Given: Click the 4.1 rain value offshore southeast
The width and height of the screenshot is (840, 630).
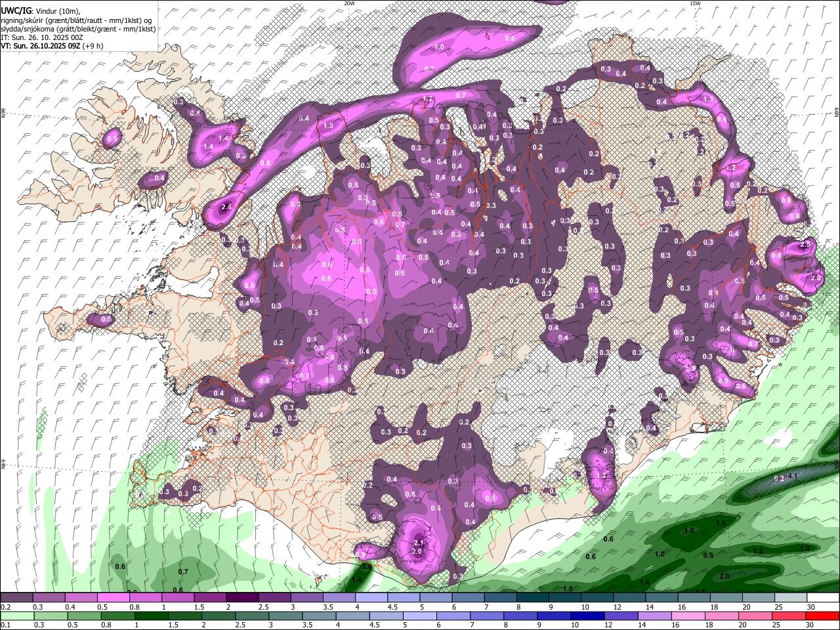Looking at the screenshot, I should (x=791, y=476).
